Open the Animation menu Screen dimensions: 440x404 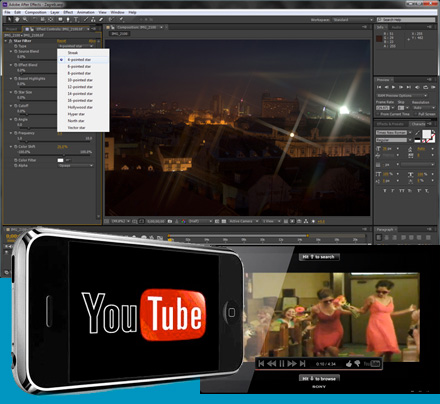point(86,12)
